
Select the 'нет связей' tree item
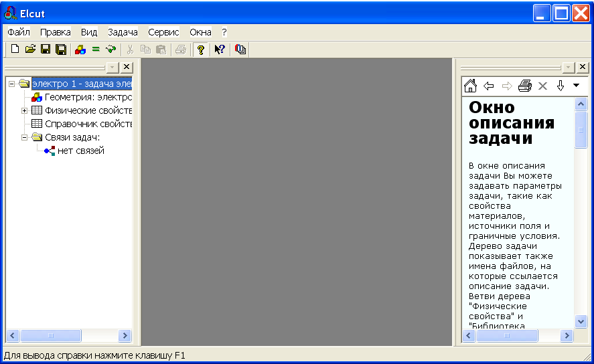click(x=80, y=151)
